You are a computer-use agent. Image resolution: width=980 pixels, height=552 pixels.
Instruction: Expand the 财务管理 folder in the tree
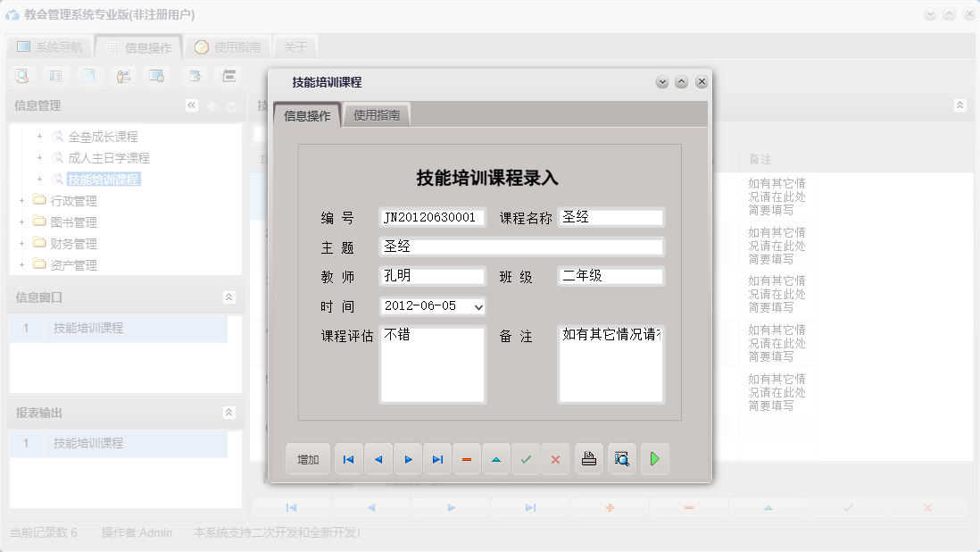21,243
